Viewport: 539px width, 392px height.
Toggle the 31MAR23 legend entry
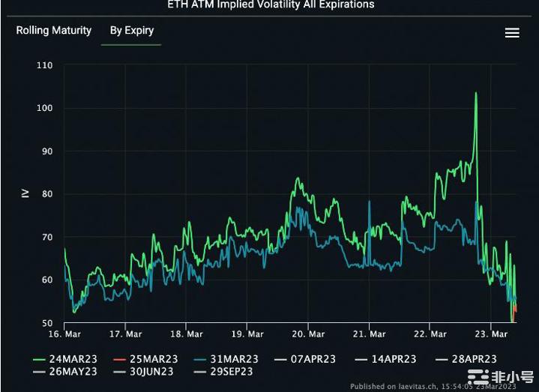pyautogui.click(x=229, y=359)
